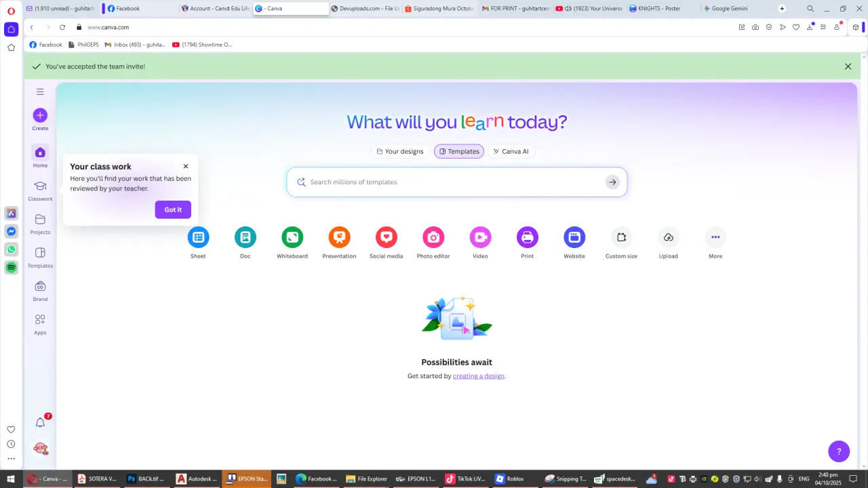
Task: Select the Templates filter pill
Action: point(459,151)
